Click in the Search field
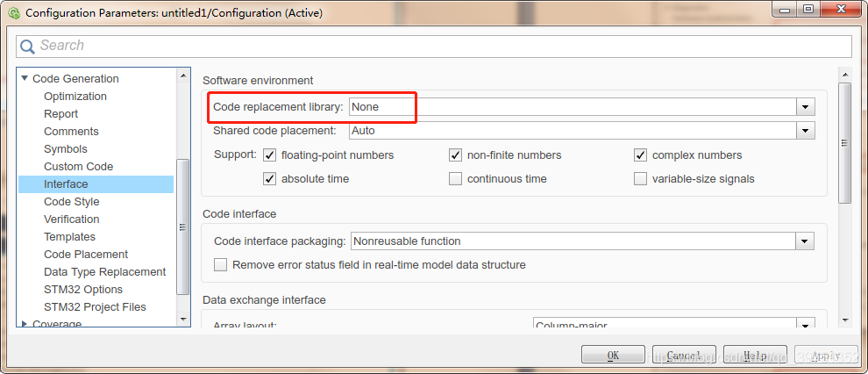This screenshot has width=868, height=374. (x=438, y=46)
